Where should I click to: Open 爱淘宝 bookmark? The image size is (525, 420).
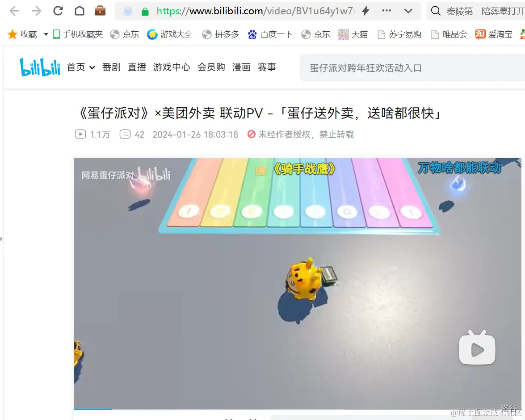tap(494, 34)
